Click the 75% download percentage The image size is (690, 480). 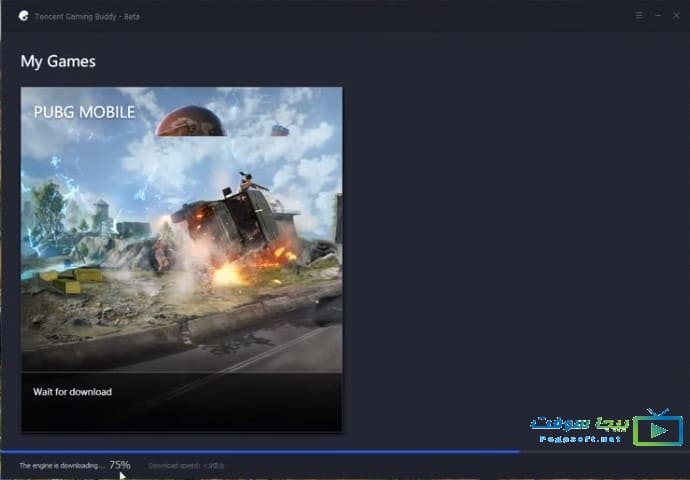tap(120, 465)
